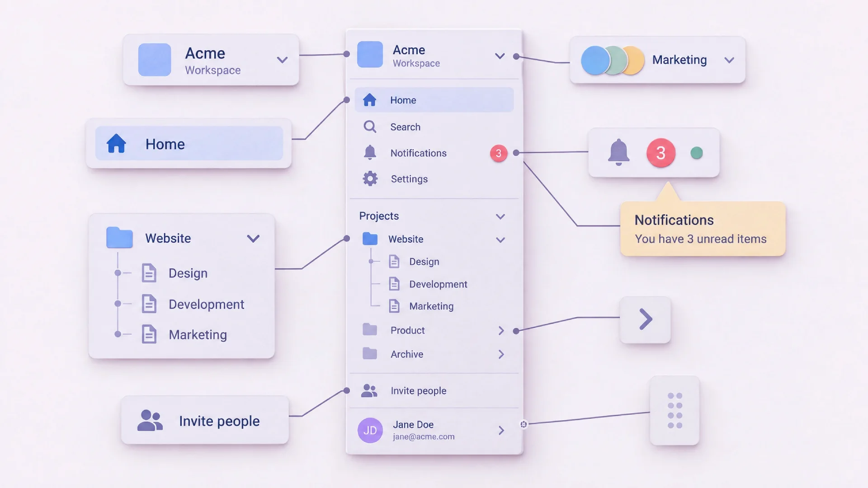The image size is (868, 488).
Task: Click the home icon in center sidebar
Action: [370, 100]
